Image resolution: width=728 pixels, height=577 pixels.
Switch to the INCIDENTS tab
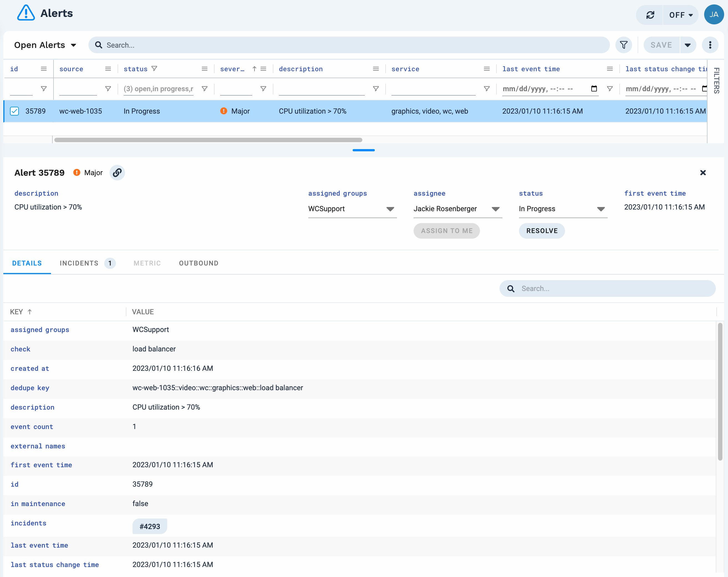(x=79, y=263)
